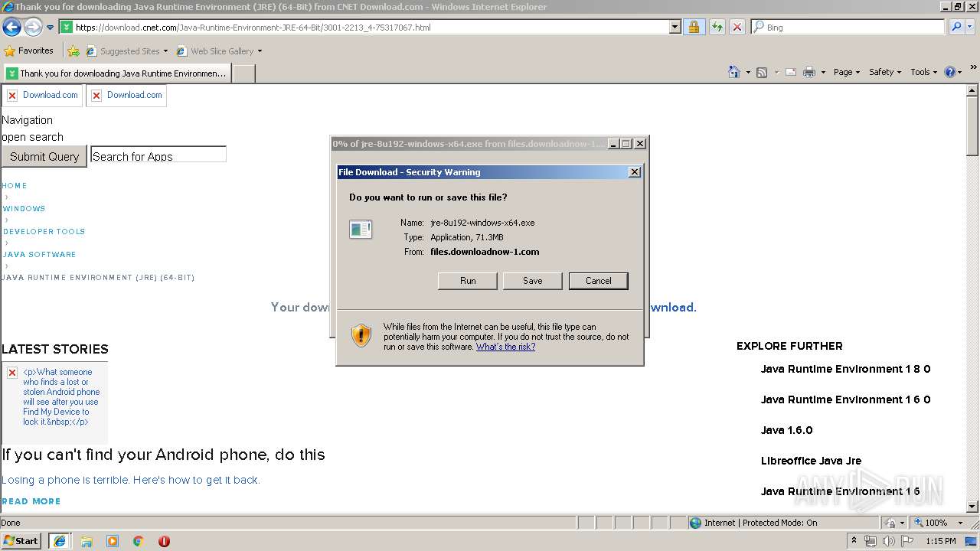Open the search provider dropdown arrow
Viewport: 980px width, 551px height.
point(971,27)
